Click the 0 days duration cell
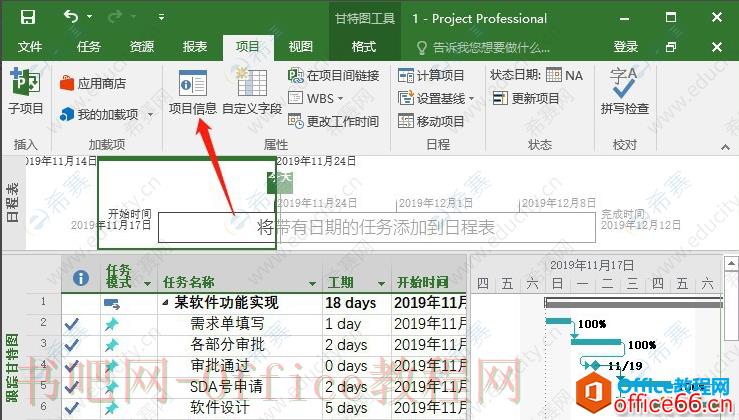This screenshot has height=420, width=739. pyautogui.click(x=357, y=366)
